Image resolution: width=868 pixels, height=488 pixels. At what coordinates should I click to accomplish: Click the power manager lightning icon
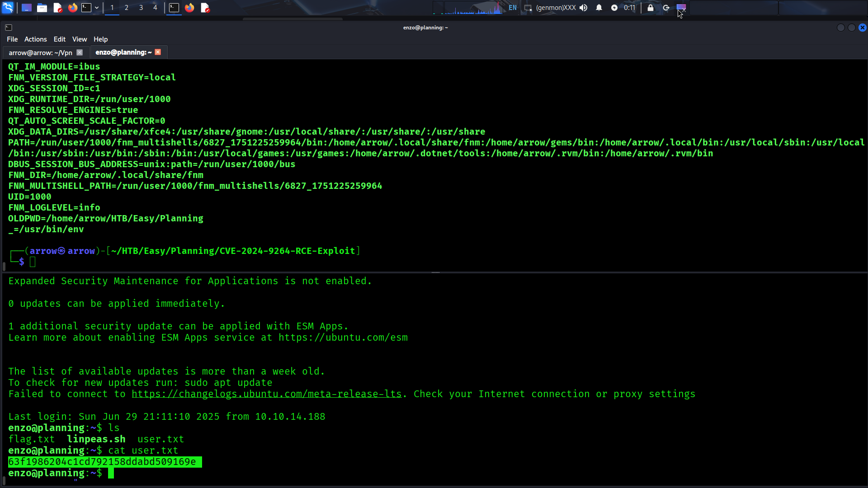coord(614,8)
